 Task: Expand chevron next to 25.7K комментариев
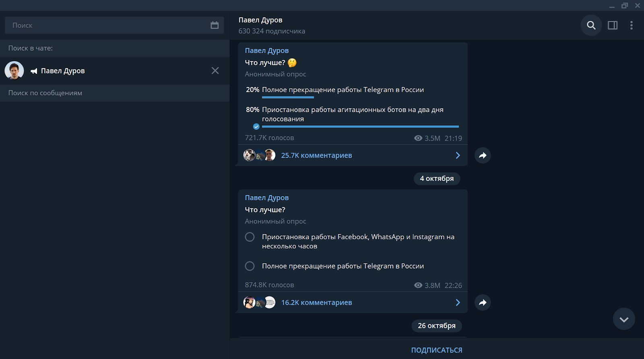pos(458,156)
